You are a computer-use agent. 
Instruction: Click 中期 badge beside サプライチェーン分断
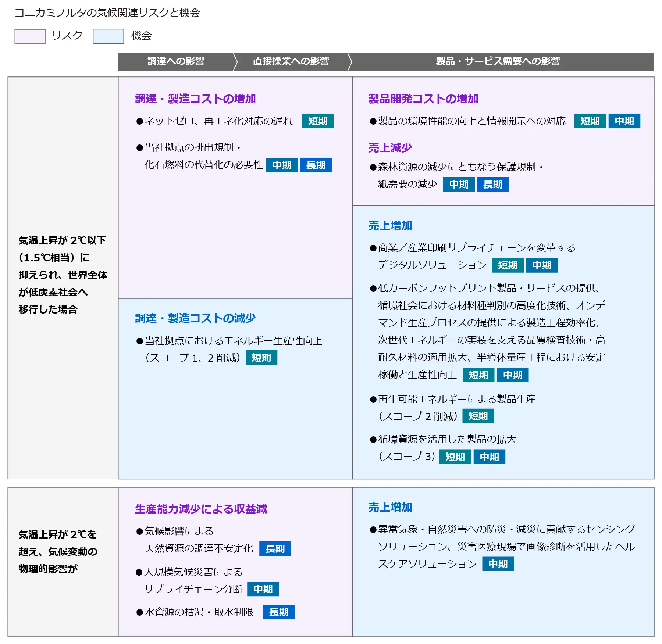(x=263, y=589)
